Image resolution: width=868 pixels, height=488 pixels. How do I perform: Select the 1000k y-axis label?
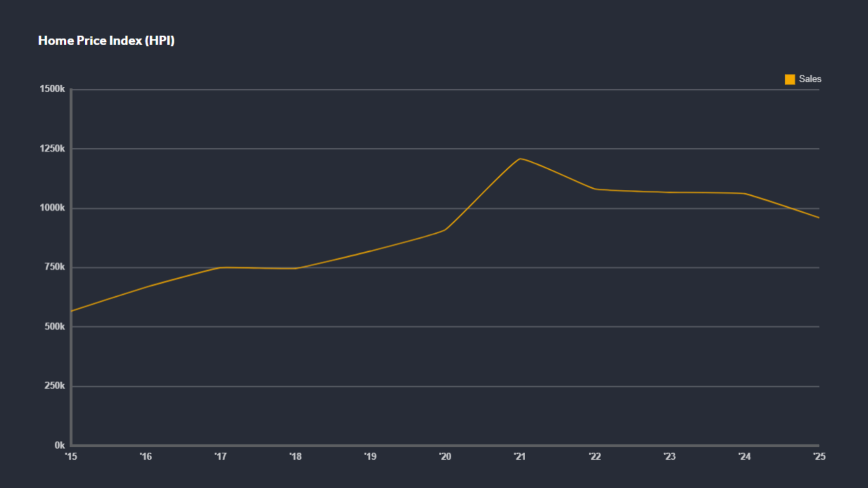[52, 208]
